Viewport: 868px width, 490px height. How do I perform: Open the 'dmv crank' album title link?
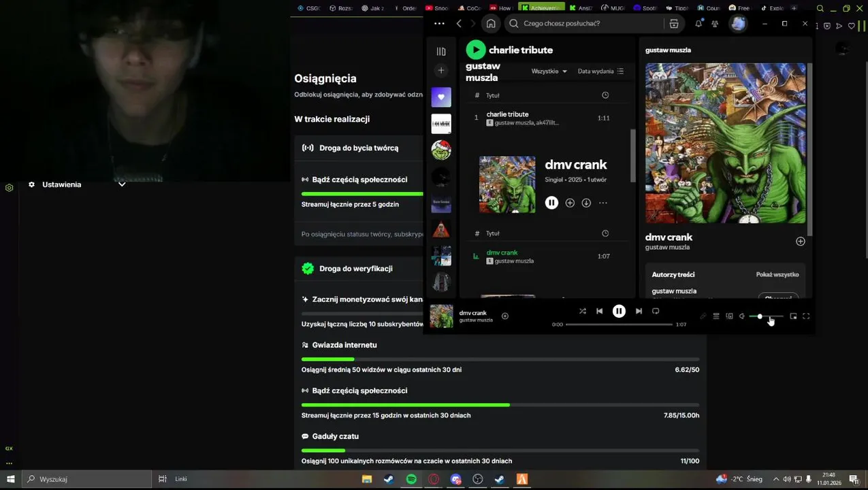click(x=575, y=165)
